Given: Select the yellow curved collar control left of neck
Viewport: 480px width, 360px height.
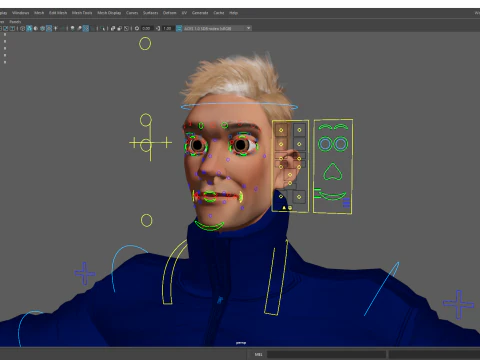Looking at the screenshot, I should (174, 273).
